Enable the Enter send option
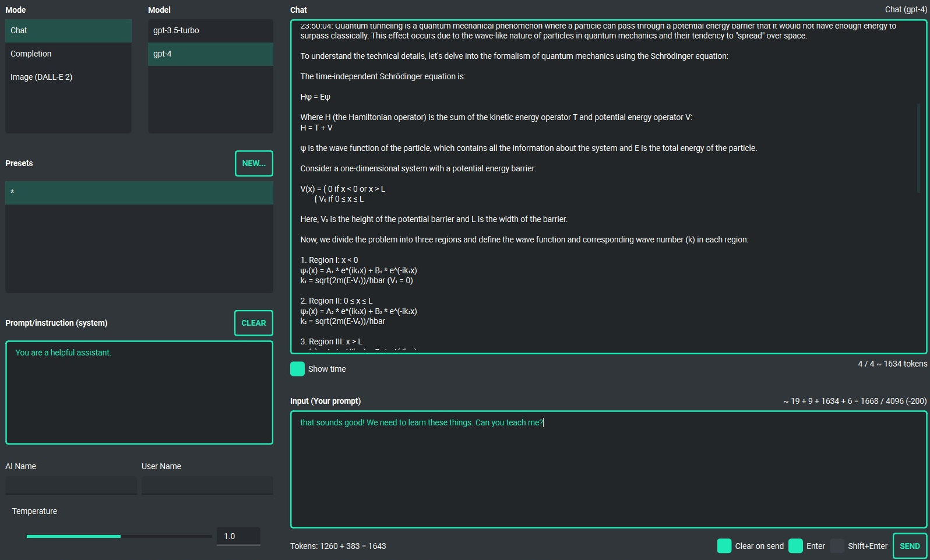 [795, 546]
